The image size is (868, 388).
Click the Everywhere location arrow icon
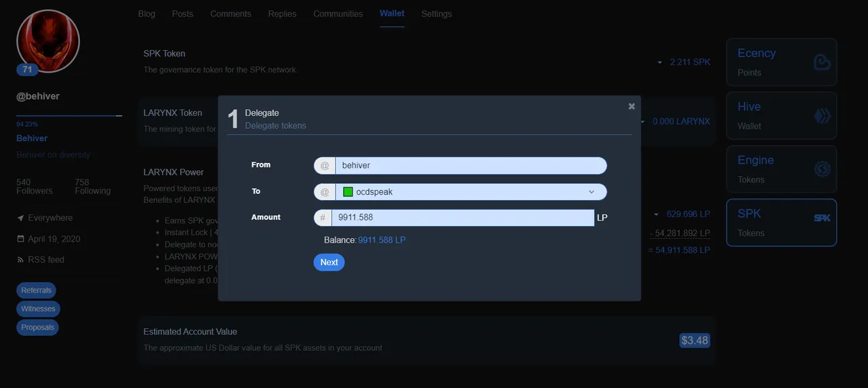point(20,218)
